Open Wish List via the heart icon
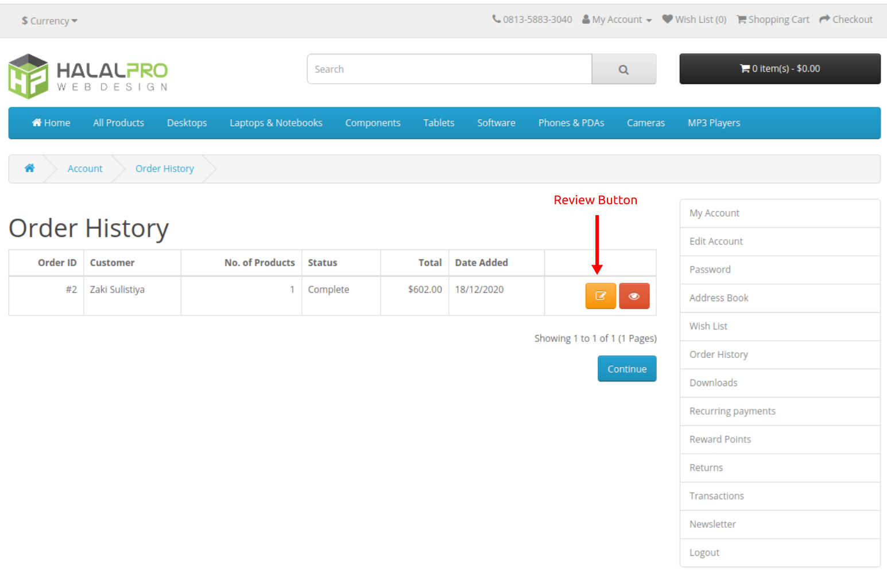Screen dimensions: 887x588 [667, 19]
